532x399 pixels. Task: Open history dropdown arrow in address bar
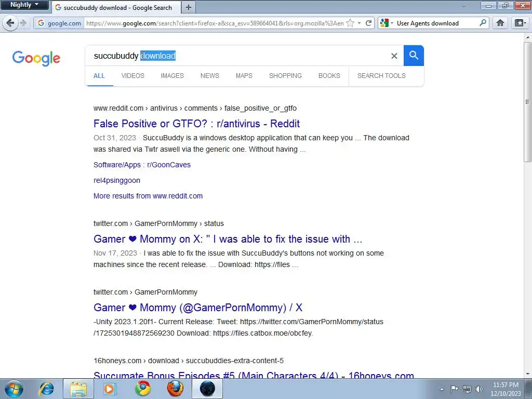360,23
